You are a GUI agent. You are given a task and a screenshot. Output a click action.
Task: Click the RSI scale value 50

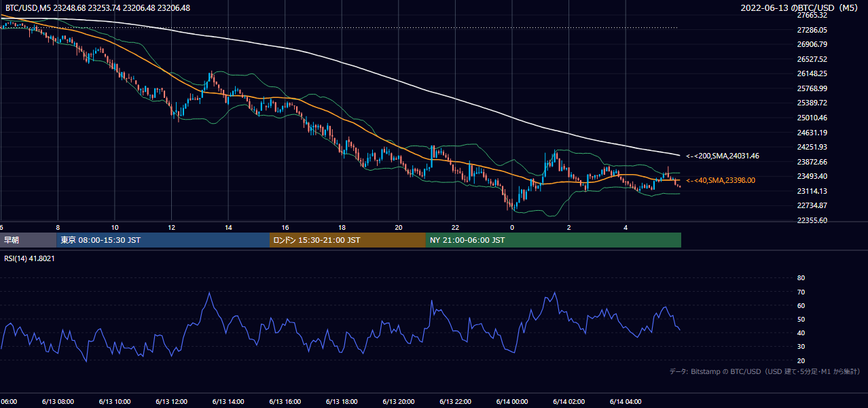(801, 319)
